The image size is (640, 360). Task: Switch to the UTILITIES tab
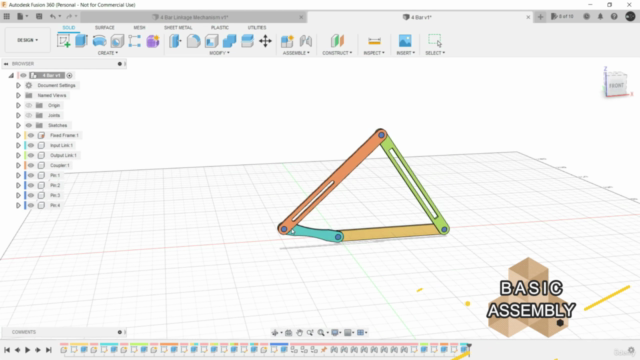click(257, 27)
